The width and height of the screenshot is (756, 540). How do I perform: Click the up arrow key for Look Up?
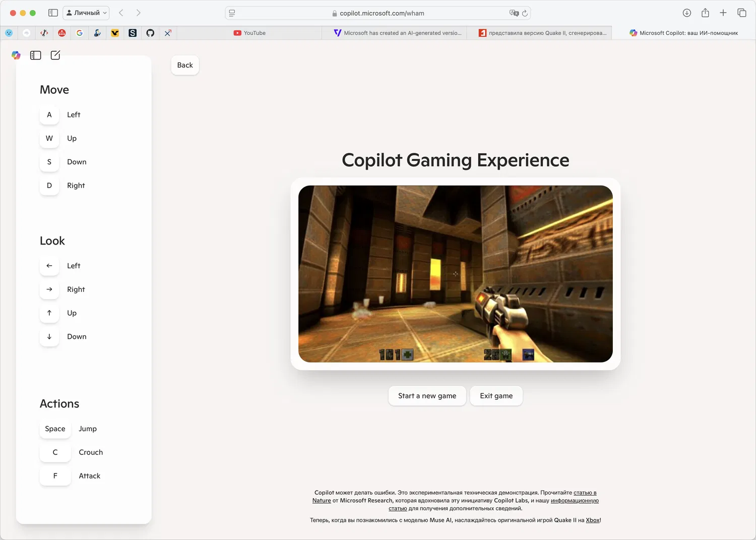point(49,313)
